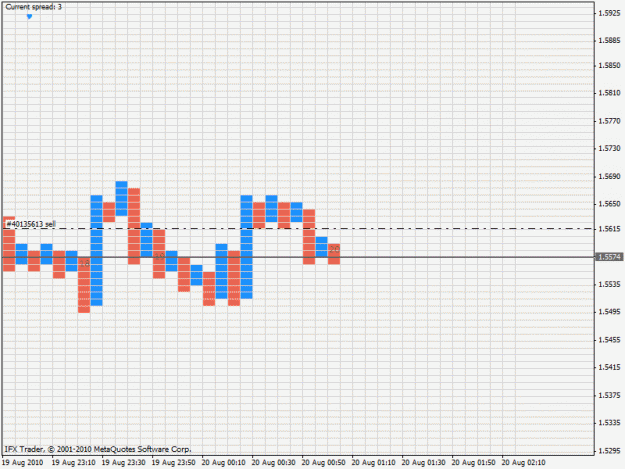Viewport: 625px width, 469px height.
Task: Click the IFX Trader MetaQuotes copyright text
Action: pos(98,449)
